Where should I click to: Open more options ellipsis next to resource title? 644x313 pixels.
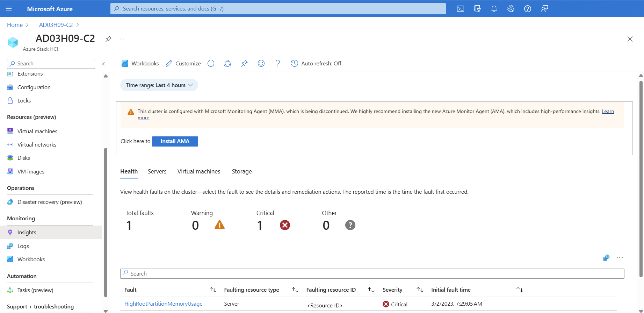(x=122, y=39)
